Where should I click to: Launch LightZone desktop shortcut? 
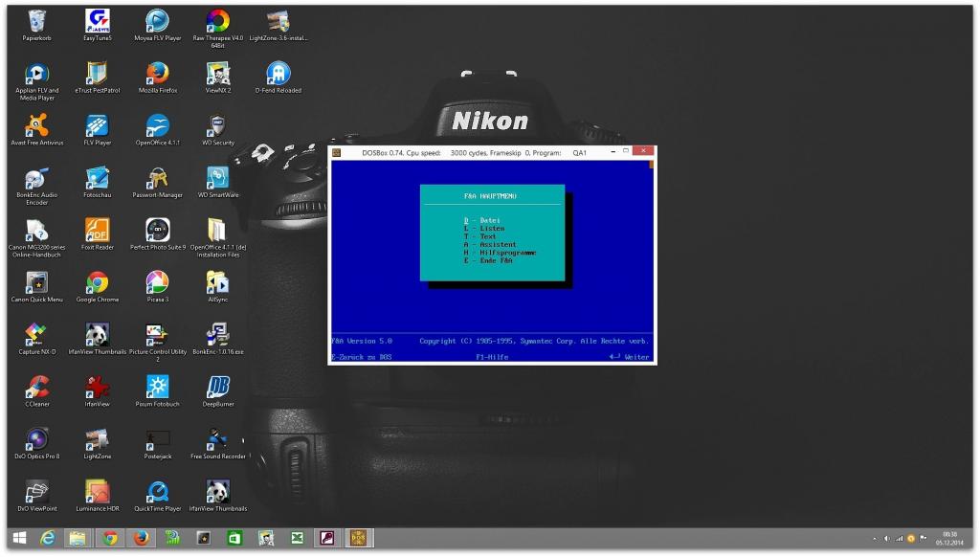pos(97,442)
